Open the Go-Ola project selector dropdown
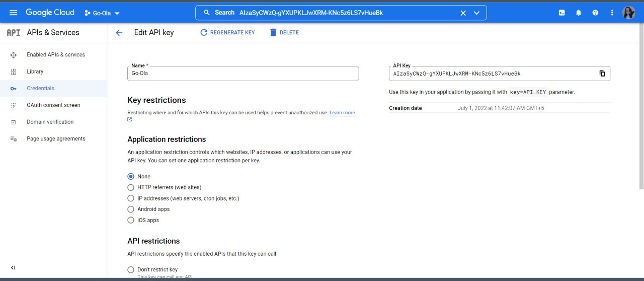This screenshot has height=281, width=644. coord(102,13)
